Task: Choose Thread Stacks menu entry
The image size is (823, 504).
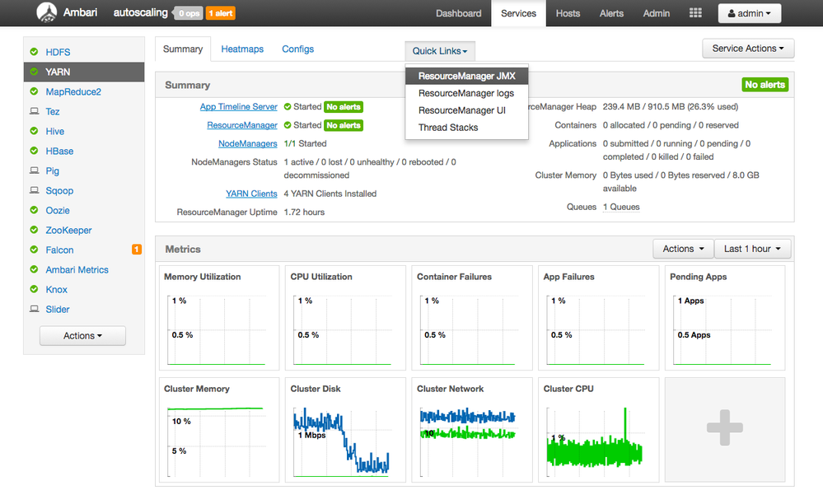Action: pyautogui.click(x=448, y=128)
